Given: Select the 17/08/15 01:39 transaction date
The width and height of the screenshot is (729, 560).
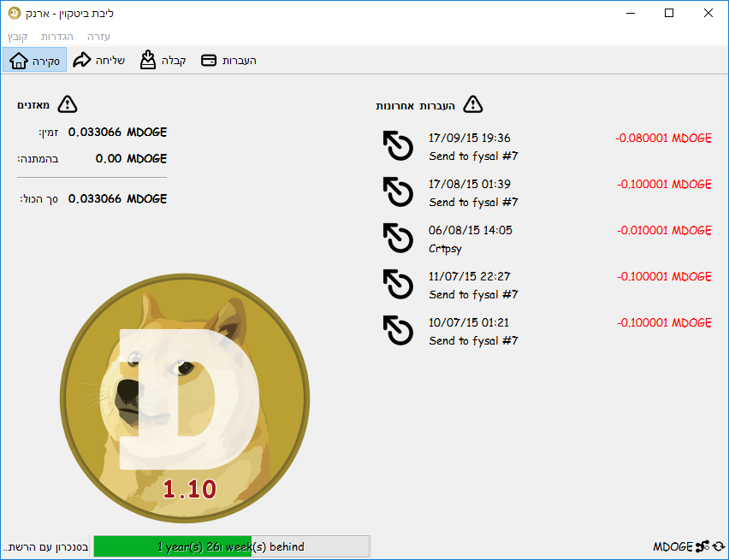Looking at the screenshot, I should [x=469, y=184].
